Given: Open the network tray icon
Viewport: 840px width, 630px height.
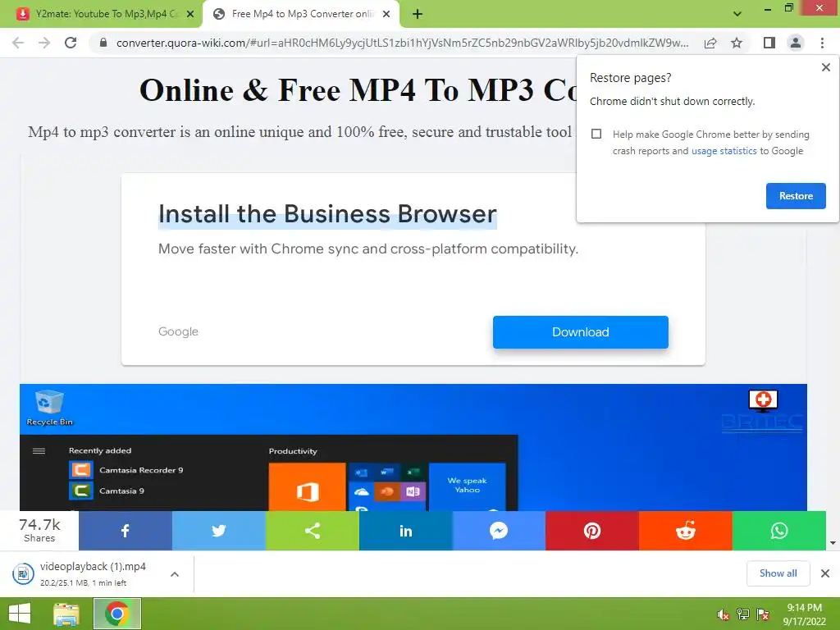Looking at the screenshot, I should [743, 614].
